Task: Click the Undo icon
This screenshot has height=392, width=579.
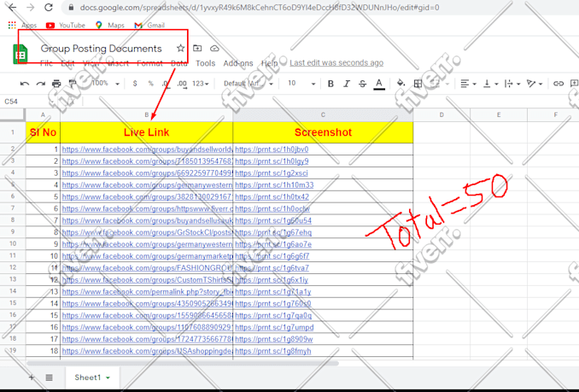Action: point(25,84)
